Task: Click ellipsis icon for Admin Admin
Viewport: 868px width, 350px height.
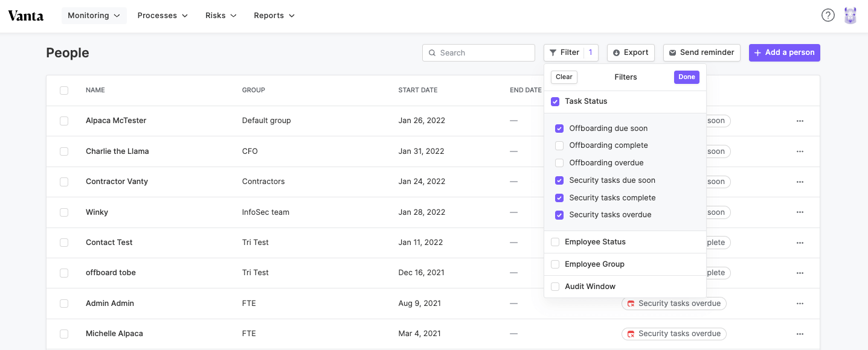Action: coord(800,304)
